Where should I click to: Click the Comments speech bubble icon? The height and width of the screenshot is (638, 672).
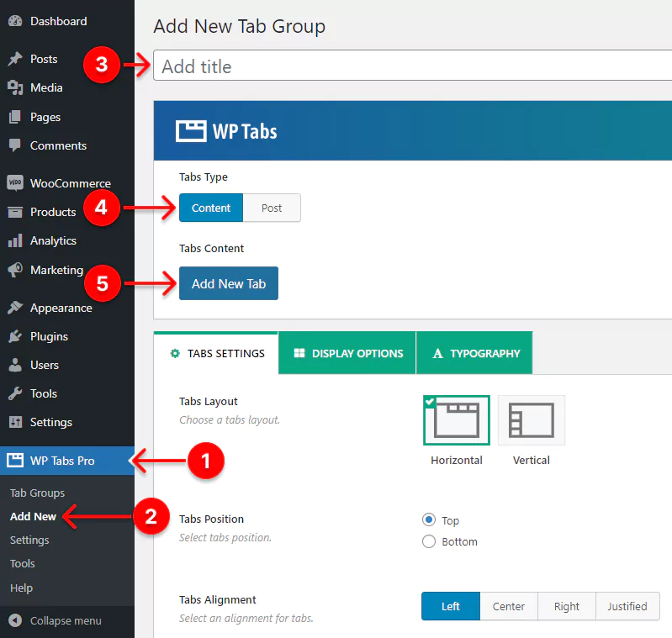point(15,145)
